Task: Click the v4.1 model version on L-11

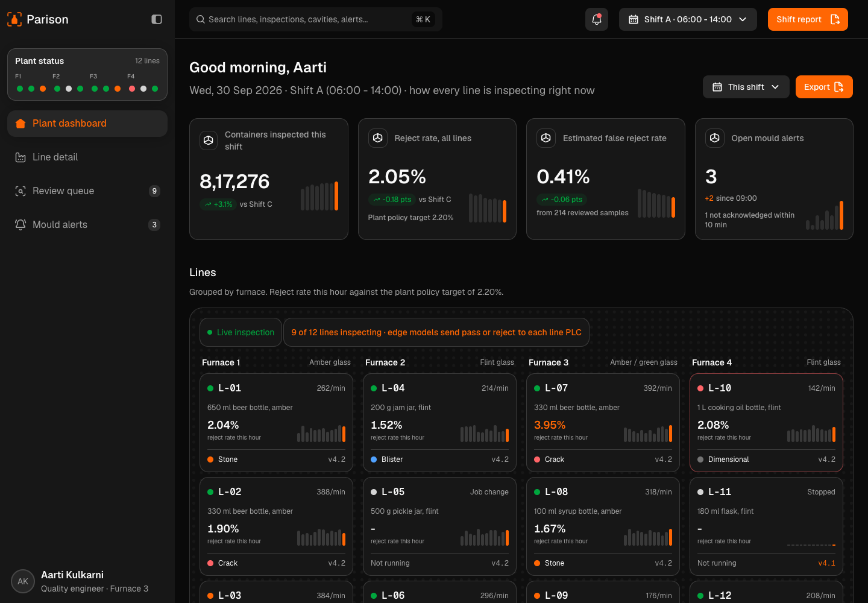Action: tap(826, 563)
